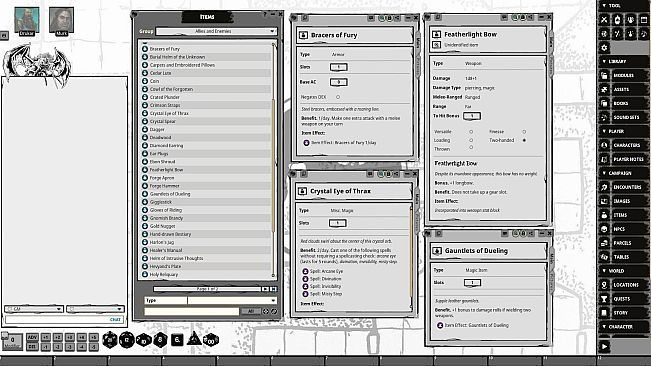The width and height of the screenshot is (651, 366).
Task: Toggle Loading property on Featherlight Bow
Action: pyautogui.click(x=471, y=140)
